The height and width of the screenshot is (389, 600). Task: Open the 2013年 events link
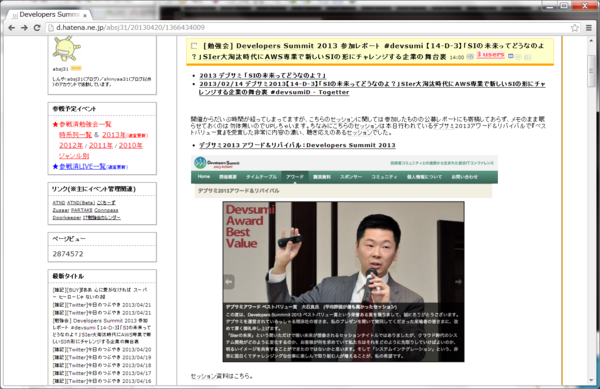pos(114,135)
